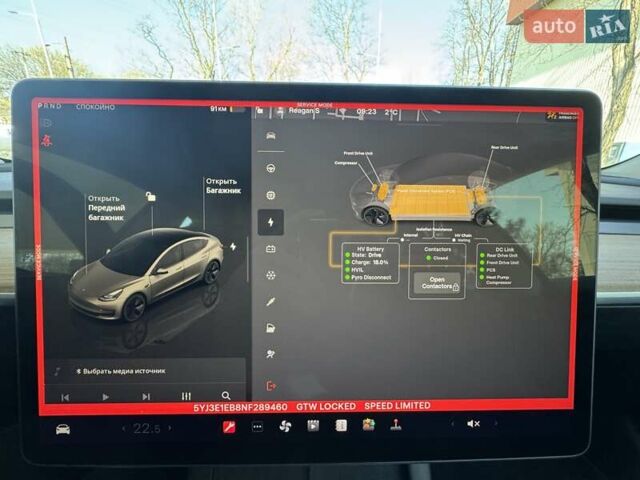This screenshot has height=480, width=640.
Task: Select the Front Drive Unit diagram label
Action: 358,153
